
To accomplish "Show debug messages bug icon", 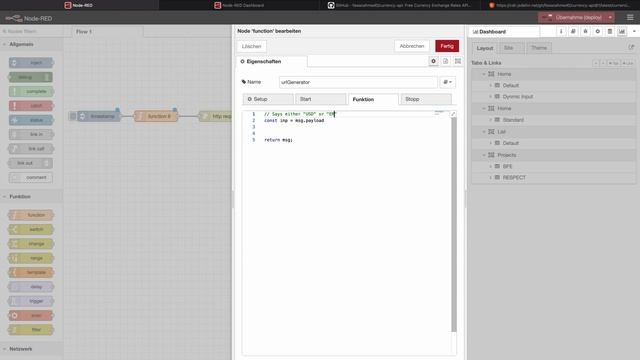I will [x=585, y=31].
